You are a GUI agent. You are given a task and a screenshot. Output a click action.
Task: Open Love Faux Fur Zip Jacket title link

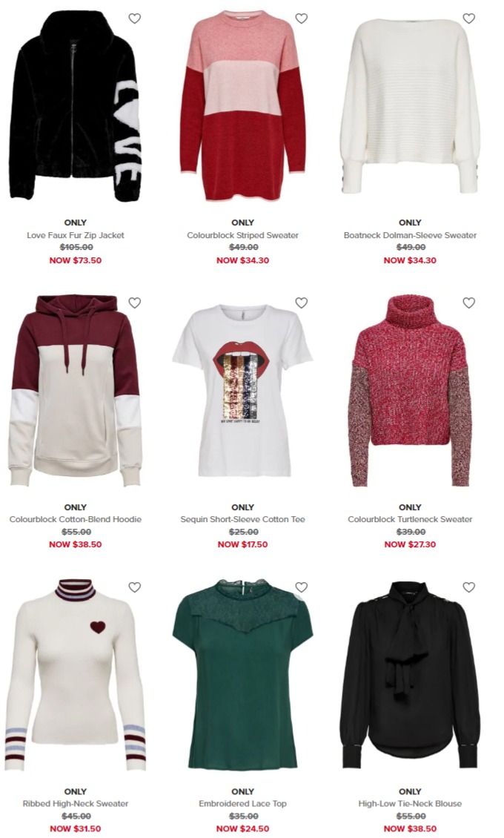(76, 235)
